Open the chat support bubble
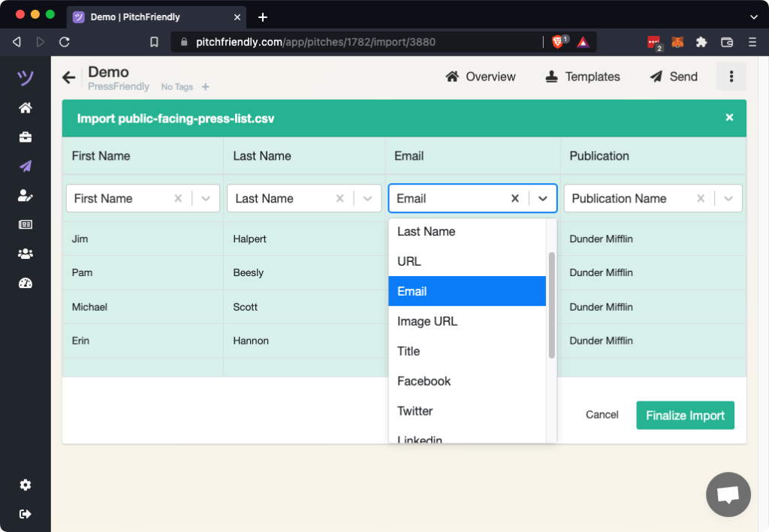This screenshot has height=532, width=769. [728, 494]
